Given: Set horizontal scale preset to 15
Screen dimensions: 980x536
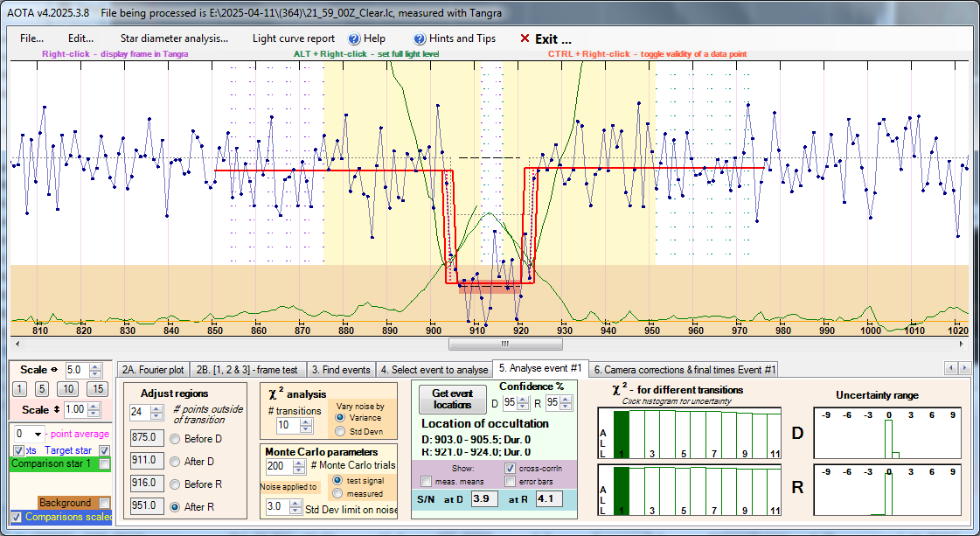Looking at the screenshot, I should coord(98,388).
